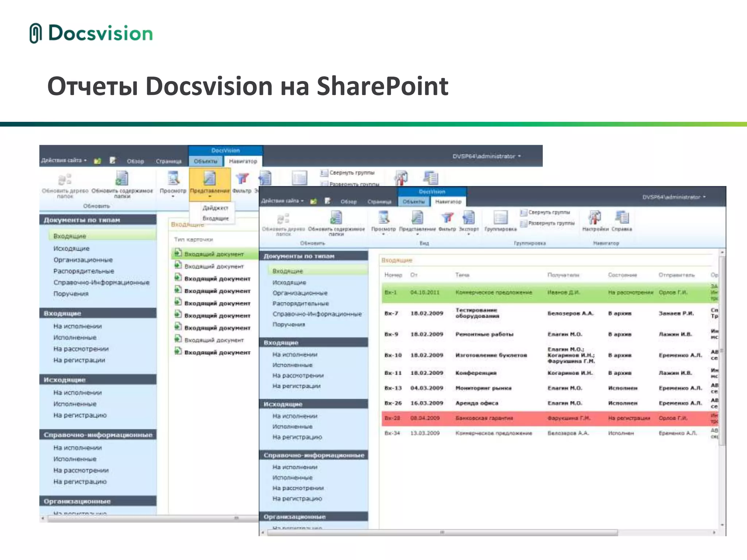Viewport: 747px width, 560px height.
Task: Select red row Вх-28 Банковская гарантия
Action: click(x=550, y=418)
